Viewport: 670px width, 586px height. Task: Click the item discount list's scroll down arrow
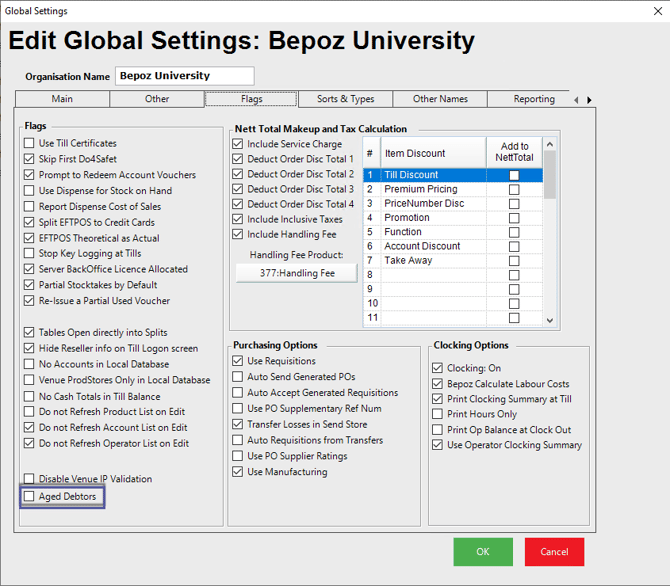pos(550,320)
